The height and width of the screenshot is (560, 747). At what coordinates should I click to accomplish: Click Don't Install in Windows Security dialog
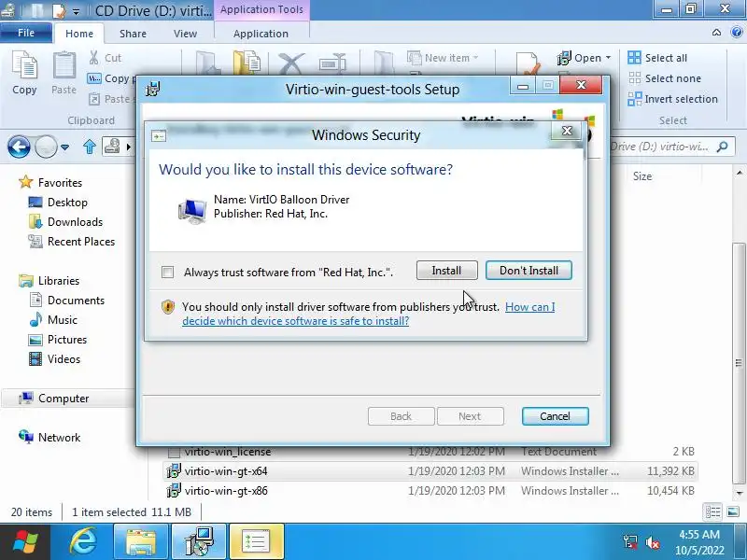coord(529,271)
